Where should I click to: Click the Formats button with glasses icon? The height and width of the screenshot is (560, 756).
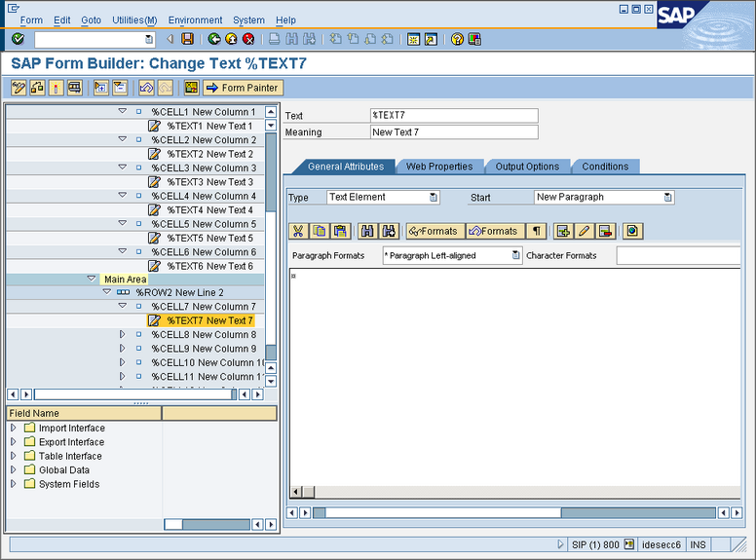point(435,232)
